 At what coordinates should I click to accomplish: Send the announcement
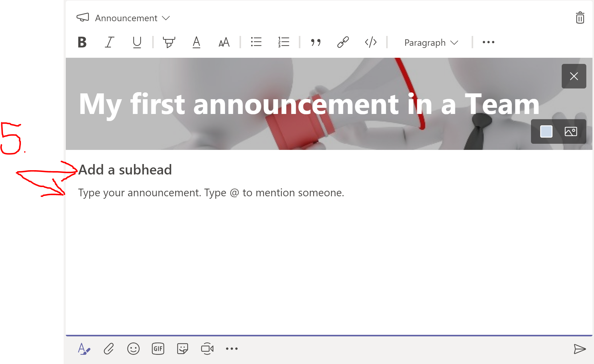(580, 349)
